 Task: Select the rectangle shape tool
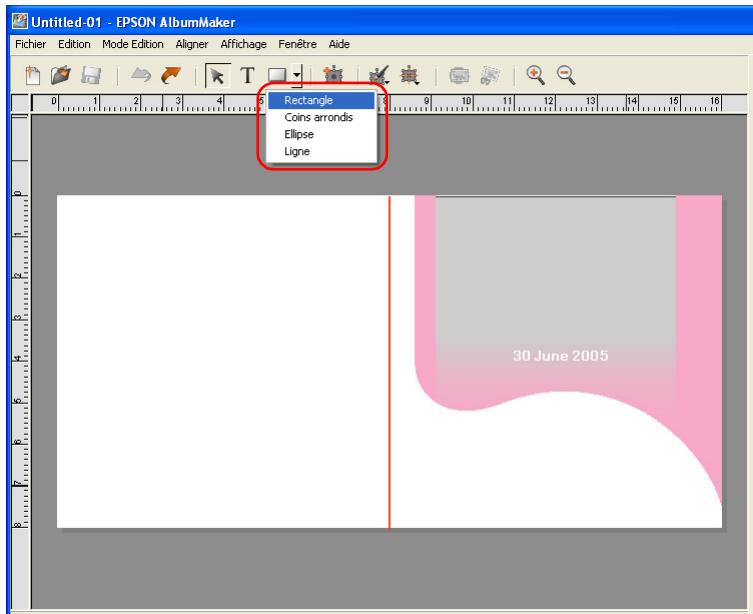278,76
